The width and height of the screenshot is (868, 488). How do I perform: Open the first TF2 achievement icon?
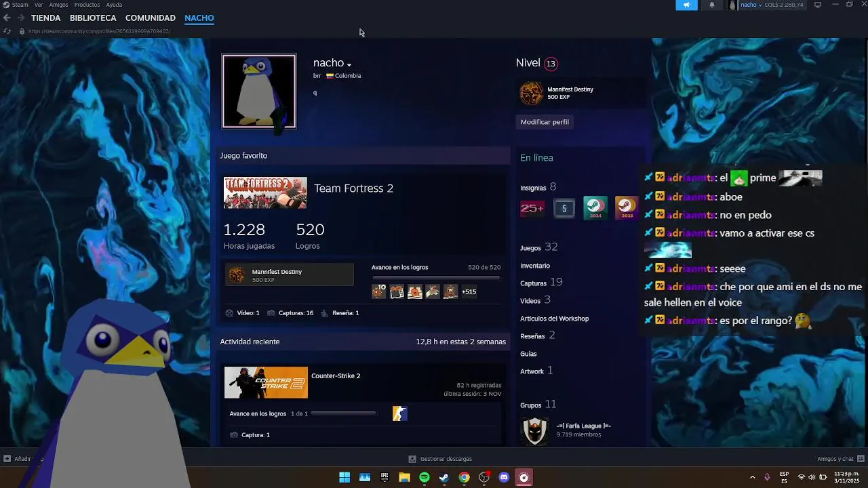[x=379, y=292]
